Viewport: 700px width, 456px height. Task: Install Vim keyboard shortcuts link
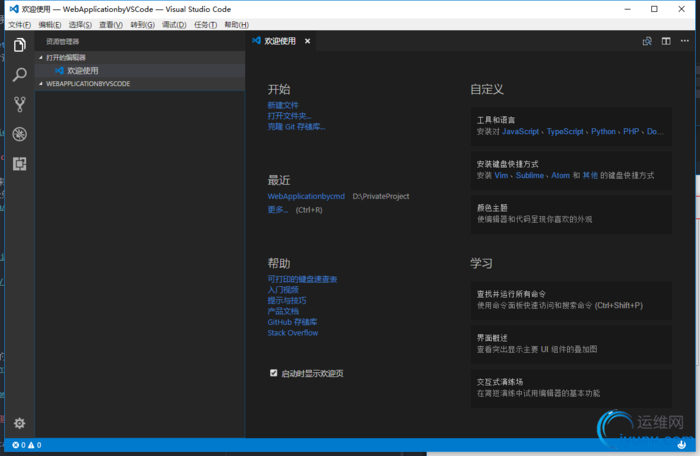tap(501, 176)
